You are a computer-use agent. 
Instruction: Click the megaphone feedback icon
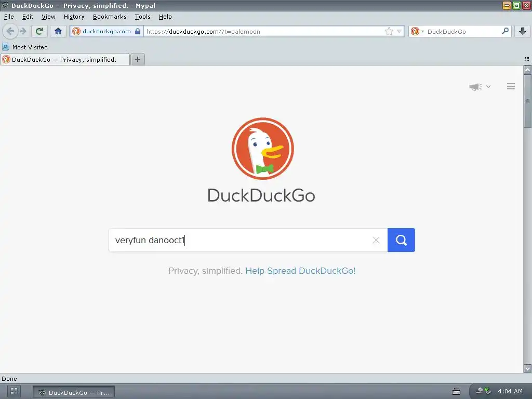[476, 87]
